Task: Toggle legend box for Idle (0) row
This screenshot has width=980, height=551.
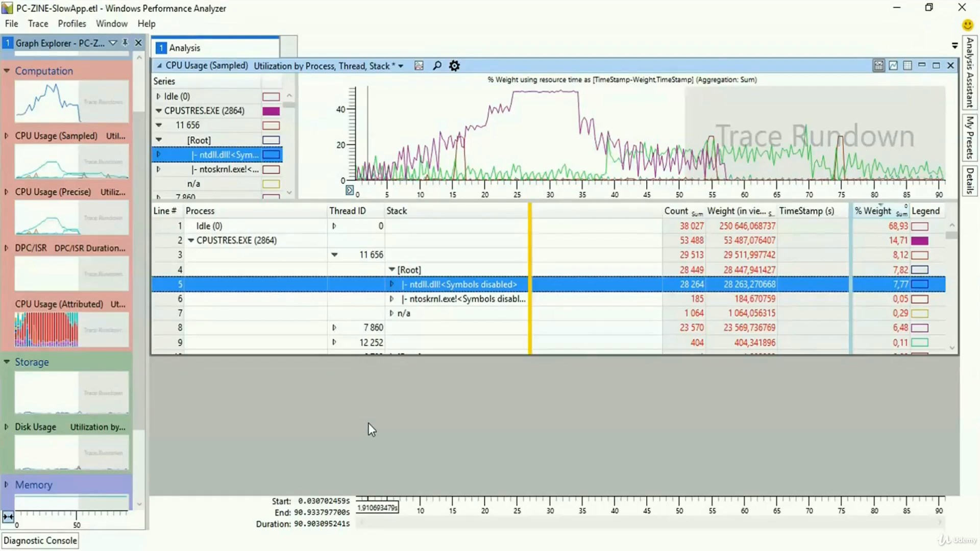Action: coord(920,226)
